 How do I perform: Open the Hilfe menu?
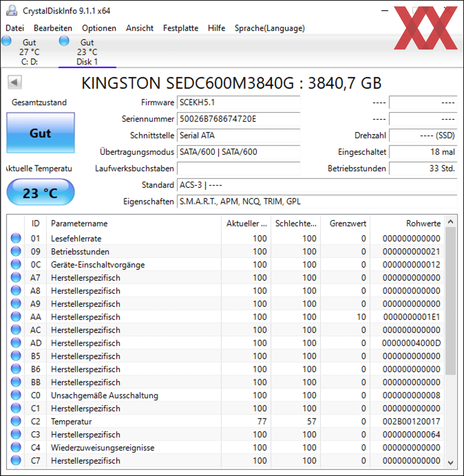216,28
